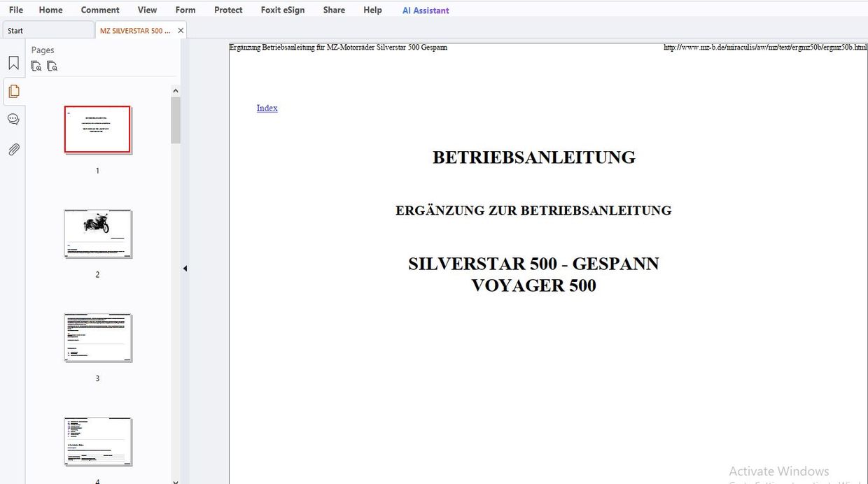
Task: Select page 2 thumbnail with the motorcycle
Action: [97, 234]
